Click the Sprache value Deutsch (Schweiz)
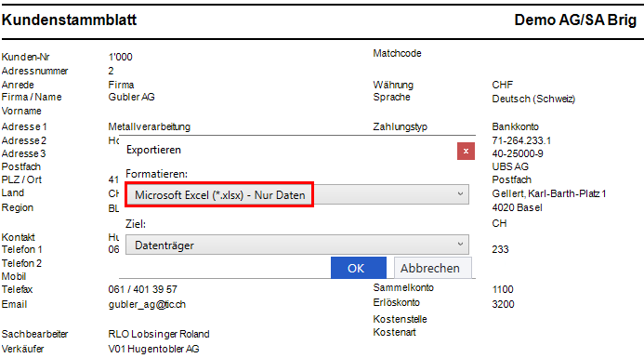The width and height of the screenshot is (644, 358). (x=533, y=99)
